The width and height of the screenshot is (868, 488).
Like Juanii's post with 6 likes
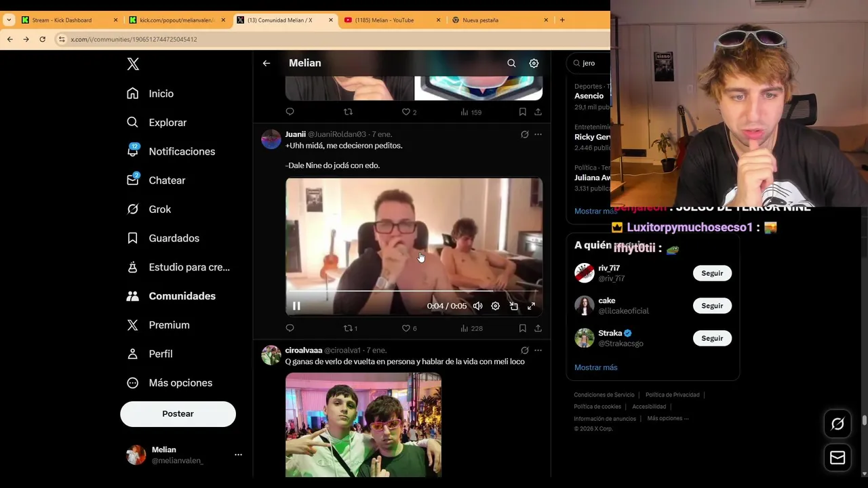point(409,328)
